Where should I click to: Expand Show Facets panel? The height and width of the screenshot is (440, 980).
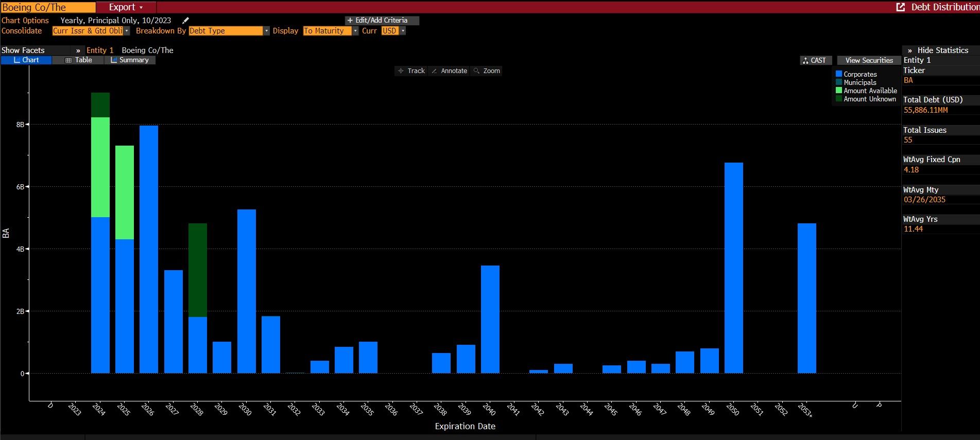[41, 50]
